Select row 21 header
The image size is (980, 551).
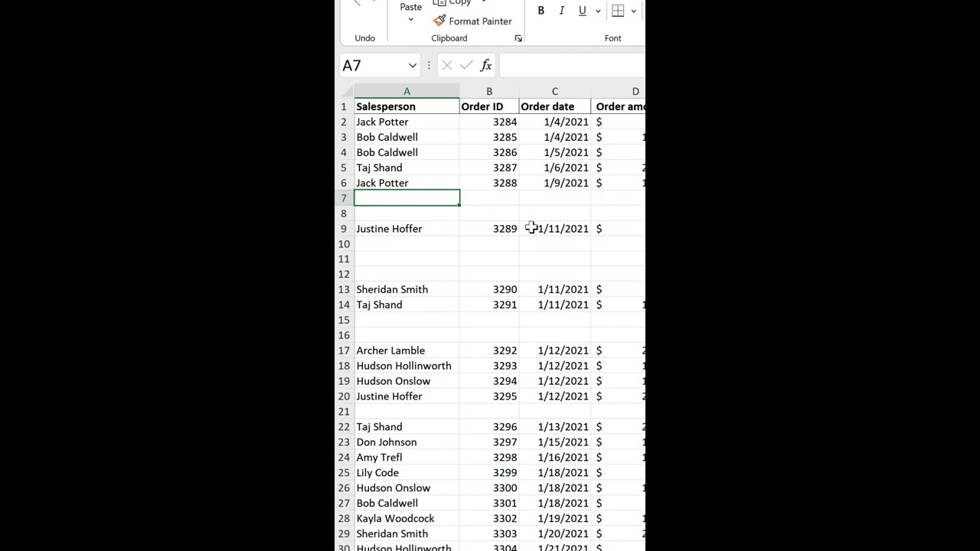pyautogui.click(x=344, y=412)
